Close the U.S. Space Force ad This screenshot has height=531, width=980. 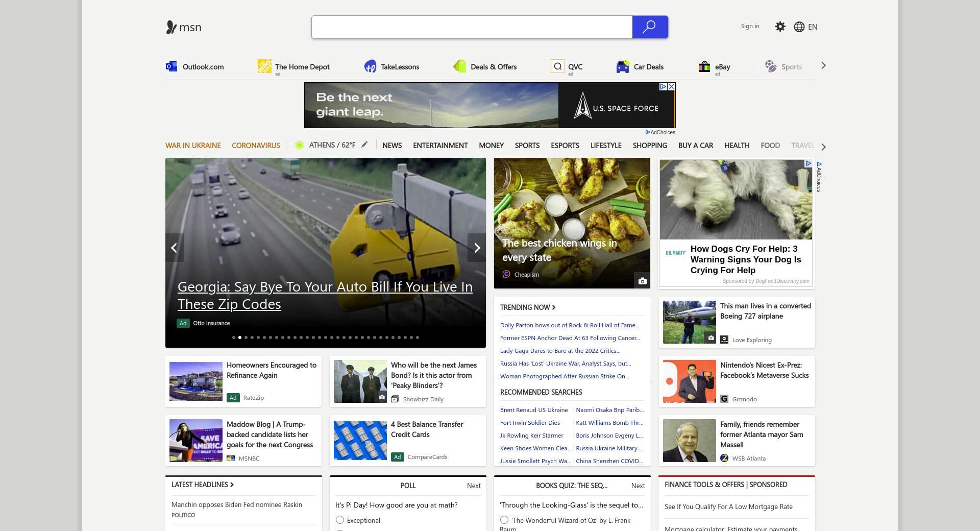click(672, 87)
